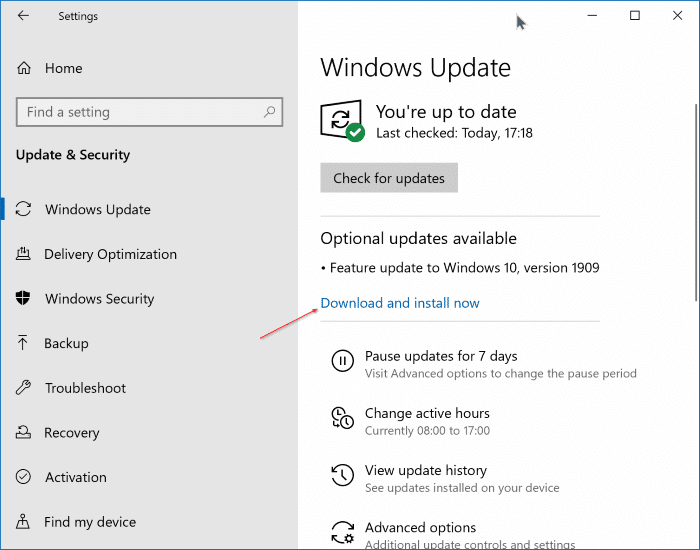
Task: Click See updates installed on your device text
Action: tap(462, 488)
